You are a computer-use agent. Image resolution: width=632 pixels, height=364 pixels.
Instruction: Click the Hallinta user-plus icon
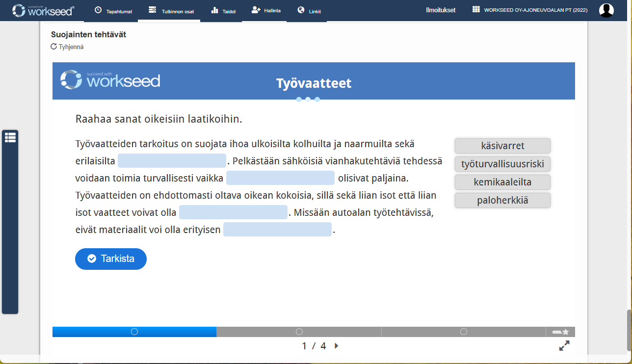(255, 9)
